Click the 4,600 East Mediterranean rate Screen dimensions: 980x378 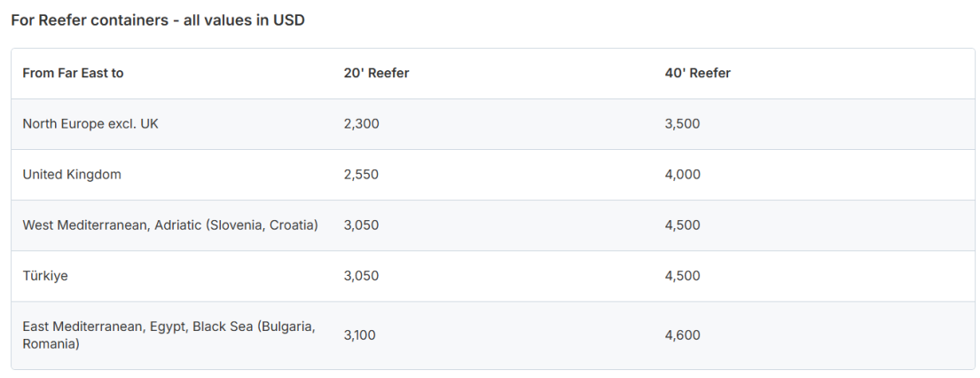[x=683, y=335]
